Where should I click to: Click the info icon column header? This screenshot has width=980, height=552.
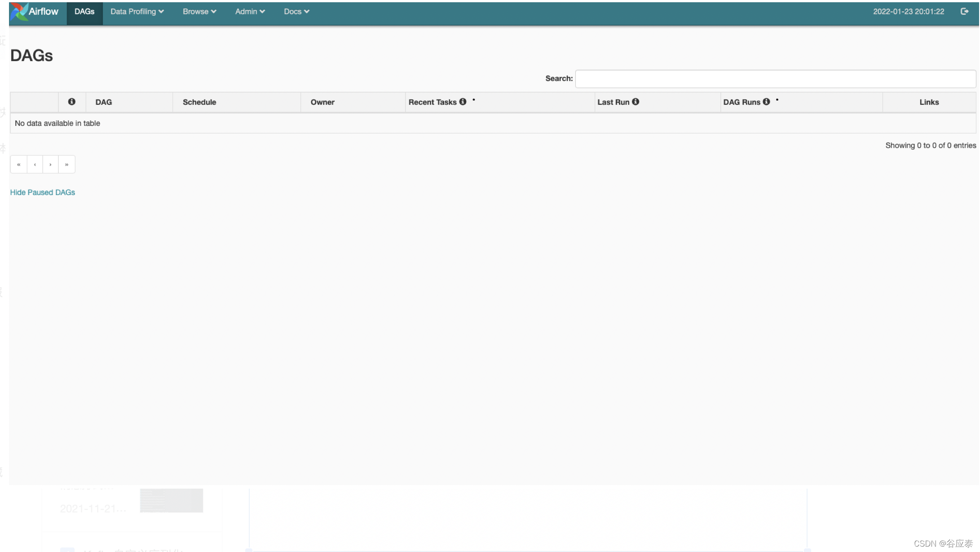pos(72,102)
